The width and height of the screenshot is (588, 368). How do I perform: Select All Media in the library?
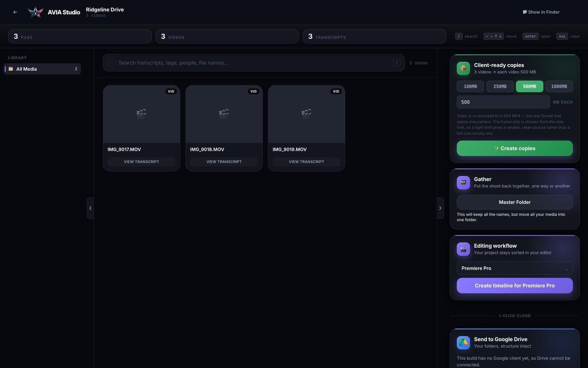coord(42,69)
